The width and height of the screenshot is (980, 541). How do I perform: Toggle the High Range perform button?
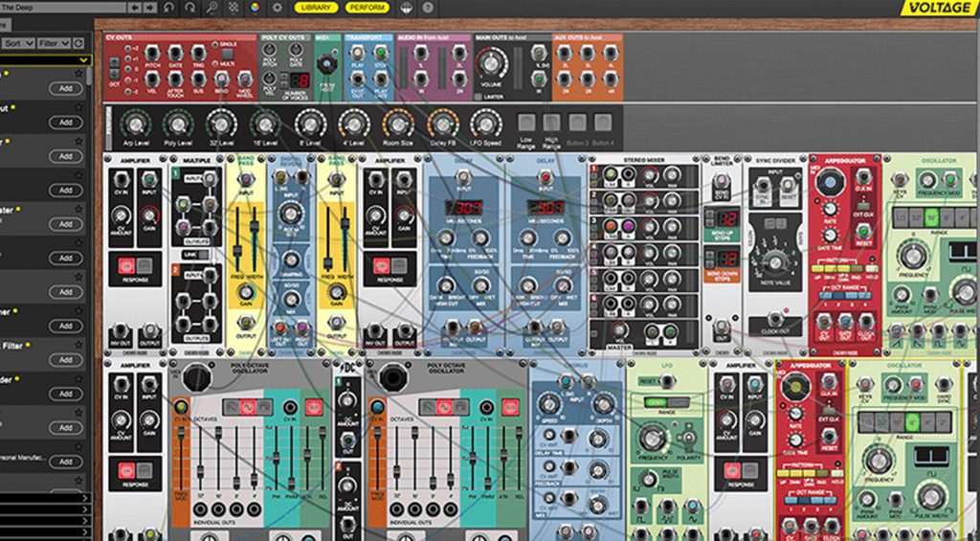[x=552, y=122]
